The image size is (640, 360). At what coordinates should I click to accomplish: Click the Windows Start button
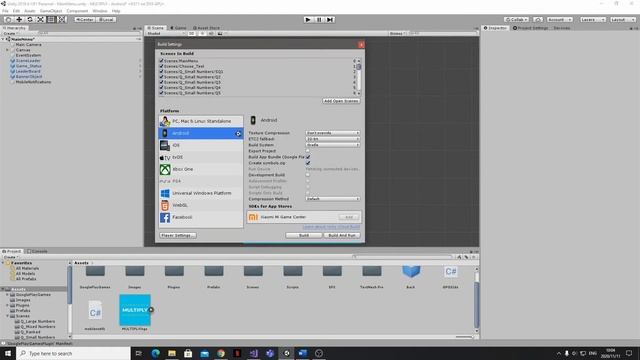[x=8, y=353]
